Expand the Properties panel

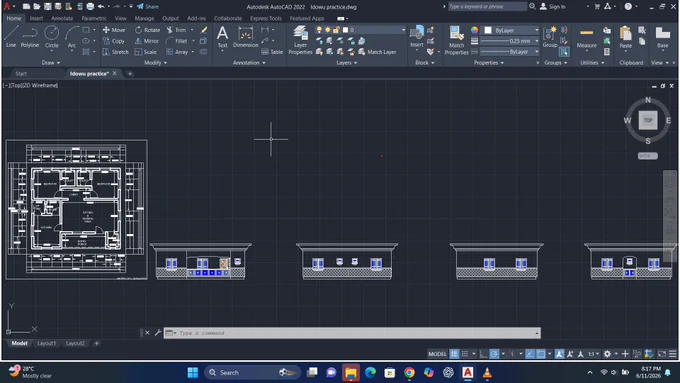[x=488, y=62]
